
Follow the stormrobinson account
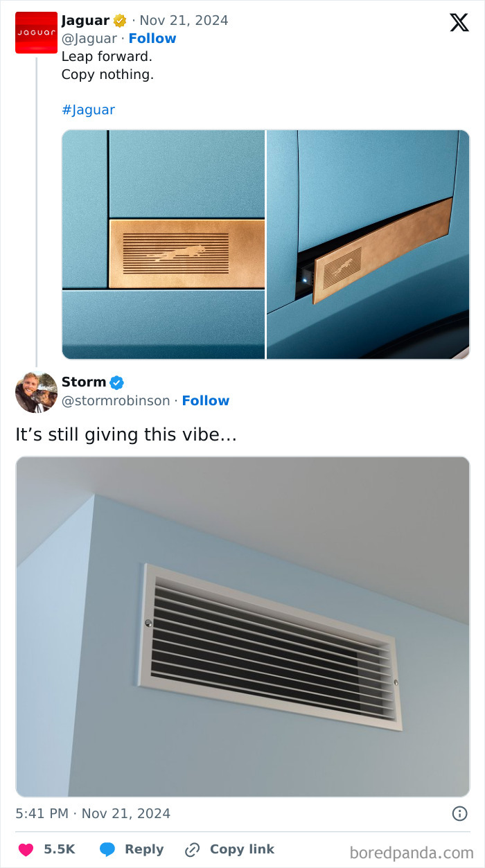click(x=206, y=400)
